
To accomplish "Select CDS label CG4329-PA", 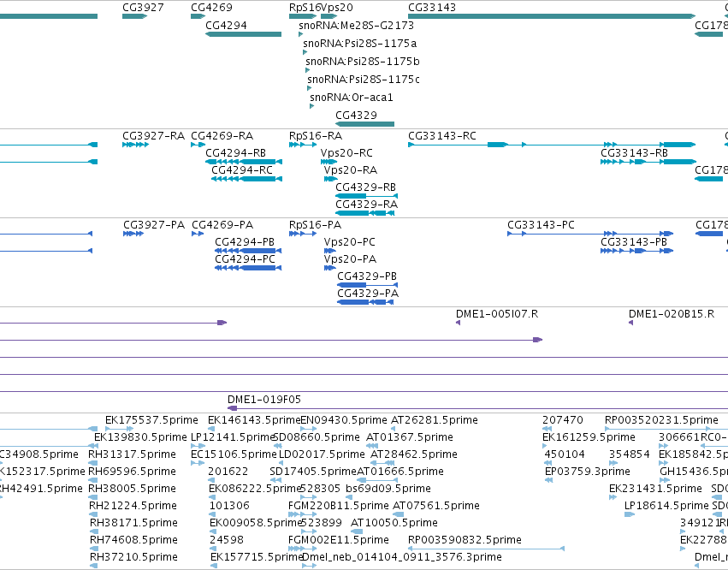I will (x=368, y=294).
